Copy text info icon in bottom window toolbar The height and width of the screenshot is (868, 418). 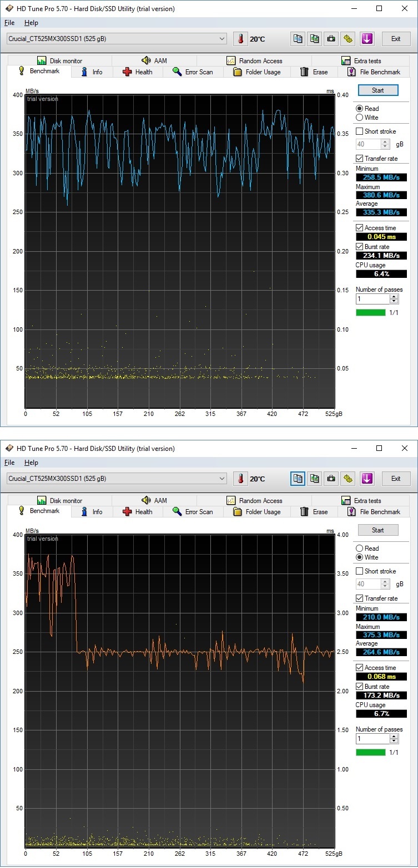pyautogui.click(x=298, y=479)
